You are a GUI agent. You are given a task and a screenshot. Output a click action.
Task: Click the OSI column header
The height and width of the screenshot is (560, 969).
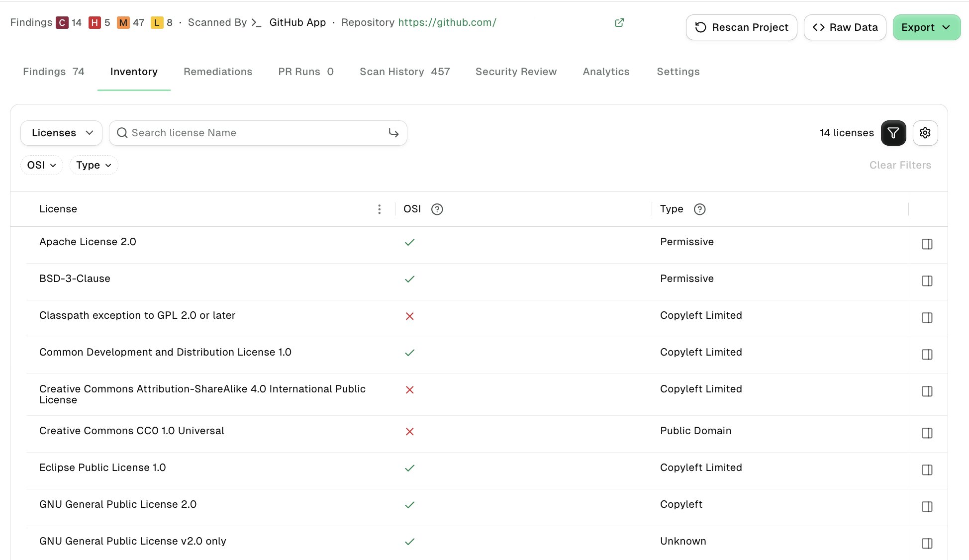click(x=412, y=209)
